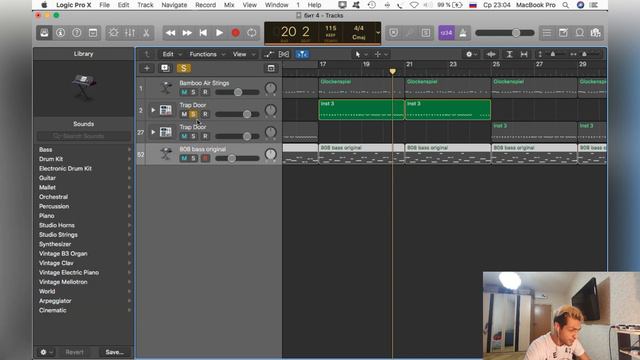
Task: Open the Navigate menu
Action: coord(174,5)
